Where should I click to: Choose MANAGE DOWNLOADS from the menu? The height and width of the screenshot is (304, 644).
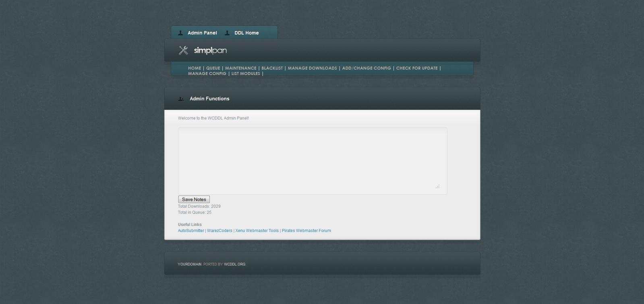(x=312, y=68)
